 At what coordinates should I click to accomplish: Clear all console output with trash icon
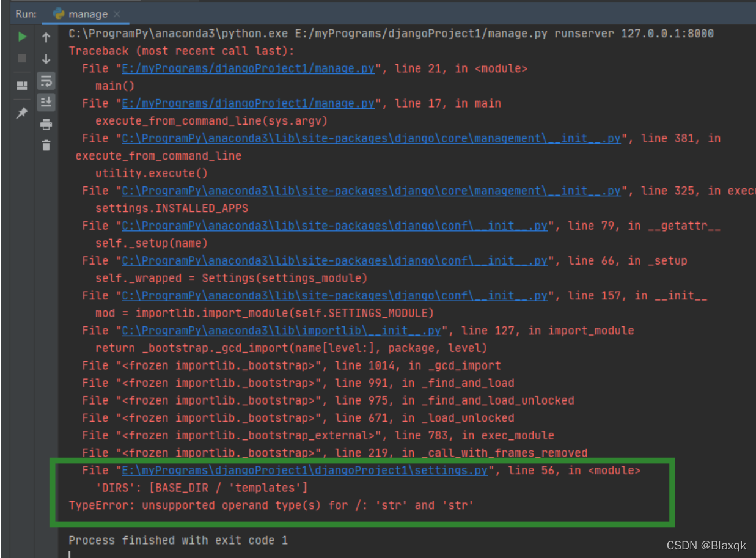click(46, 145)
